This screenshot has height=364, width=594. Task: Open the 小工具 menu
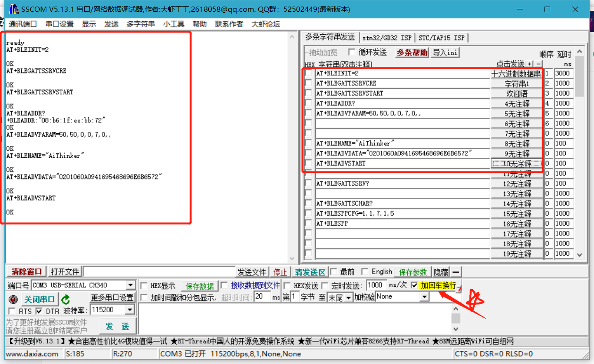pos(173,24)
